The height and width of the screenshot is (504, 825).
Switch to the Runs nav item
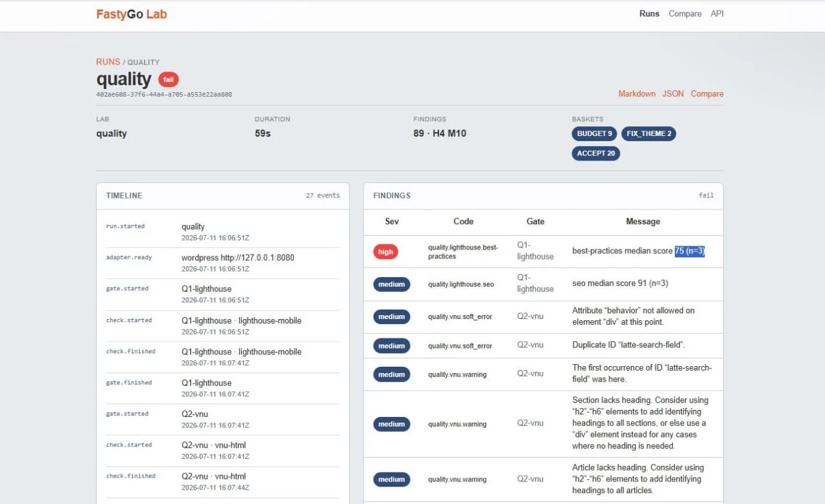point(649,14)
